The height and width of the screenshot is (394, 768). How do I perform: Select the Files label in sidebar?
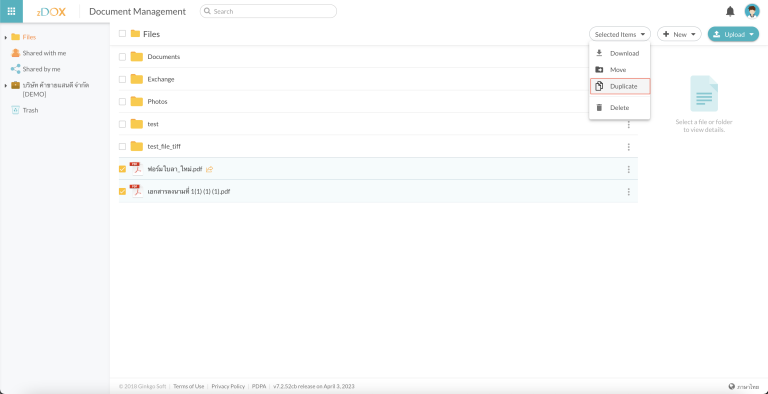(29, 37)
